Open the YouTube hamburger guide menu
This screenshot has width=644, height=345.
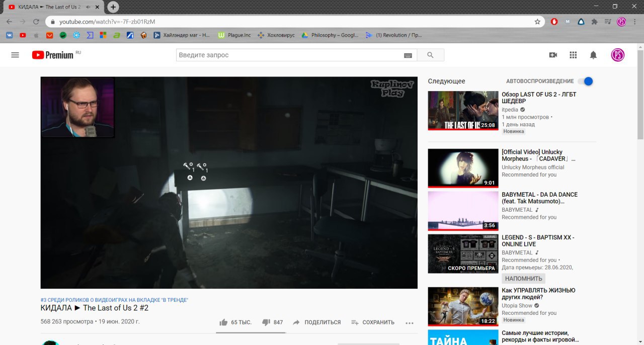[x=15, y=55]
